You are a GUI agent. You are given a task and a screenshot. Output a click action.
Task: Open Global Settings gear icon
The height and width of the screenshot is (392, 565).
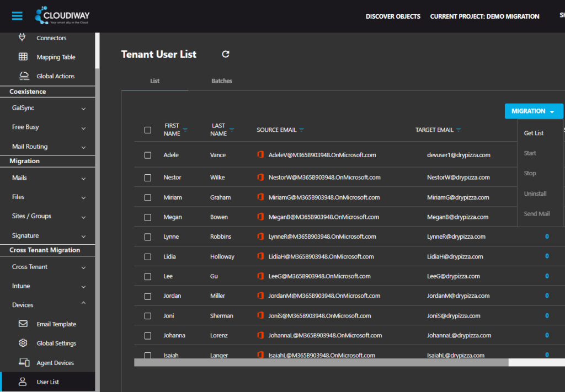tap(23, 343)
